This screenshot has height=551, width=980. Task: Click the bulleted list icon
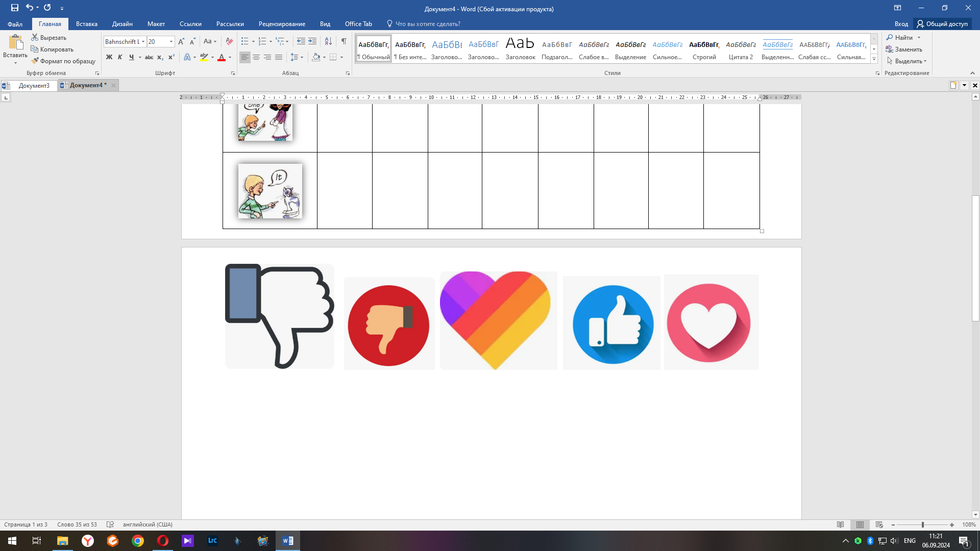pos(245,42)
